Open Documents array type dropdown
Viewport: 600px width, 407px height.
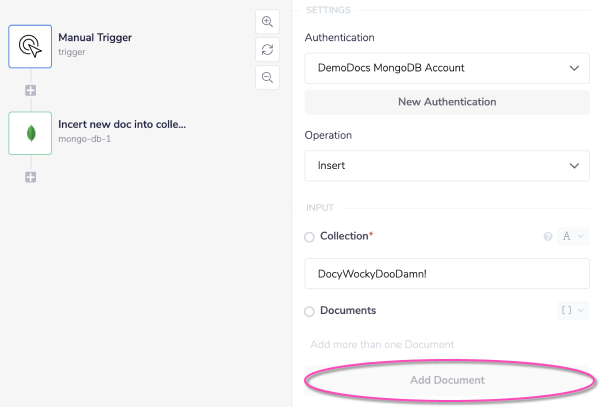pyautogui.click(x=573, y=311)
